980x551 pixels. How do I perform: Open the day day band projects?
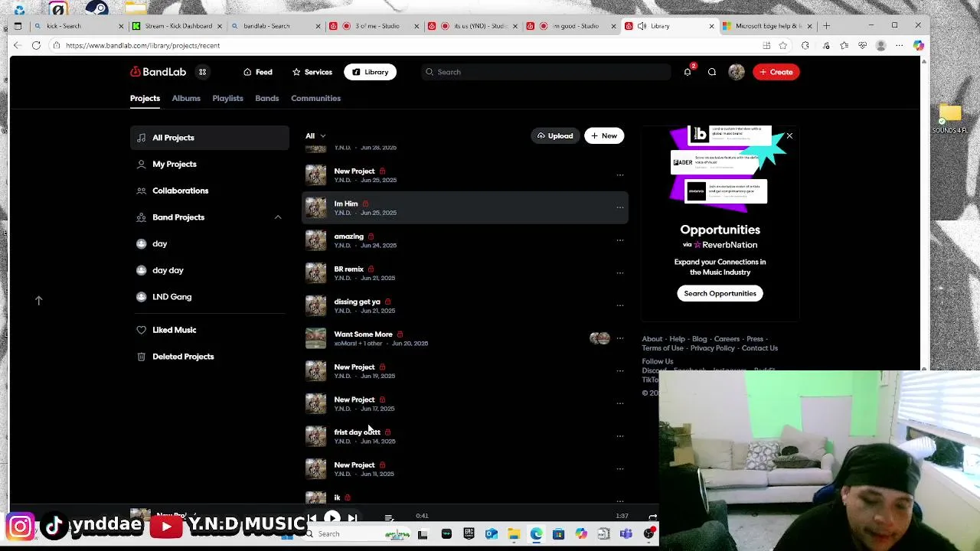click(210, 270)
